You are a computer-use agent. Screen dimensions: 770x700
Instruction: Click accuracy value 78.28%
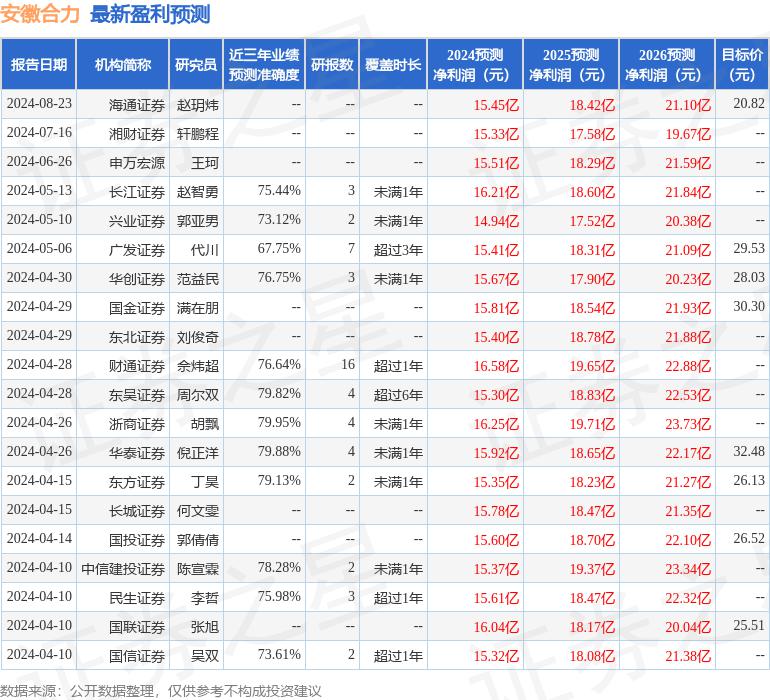(279, 567)
